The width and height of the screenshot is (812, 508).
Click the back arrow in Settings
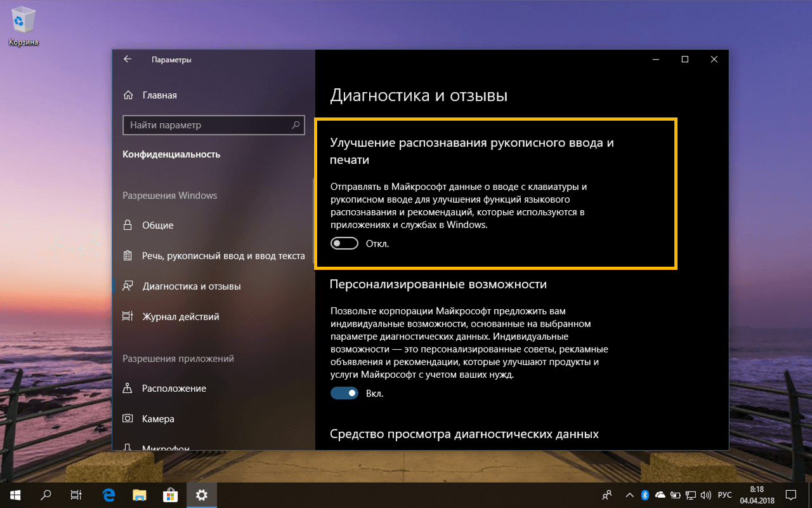click(x=128, y=58)
